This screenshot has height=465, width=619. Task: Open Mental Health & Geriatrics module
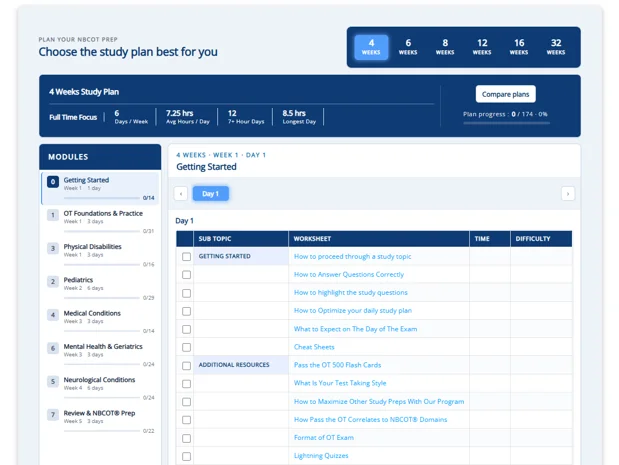coord(100,354)
